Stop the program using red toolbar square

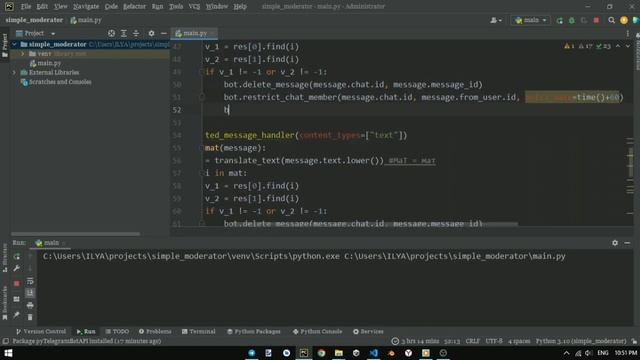coord(596,20)
